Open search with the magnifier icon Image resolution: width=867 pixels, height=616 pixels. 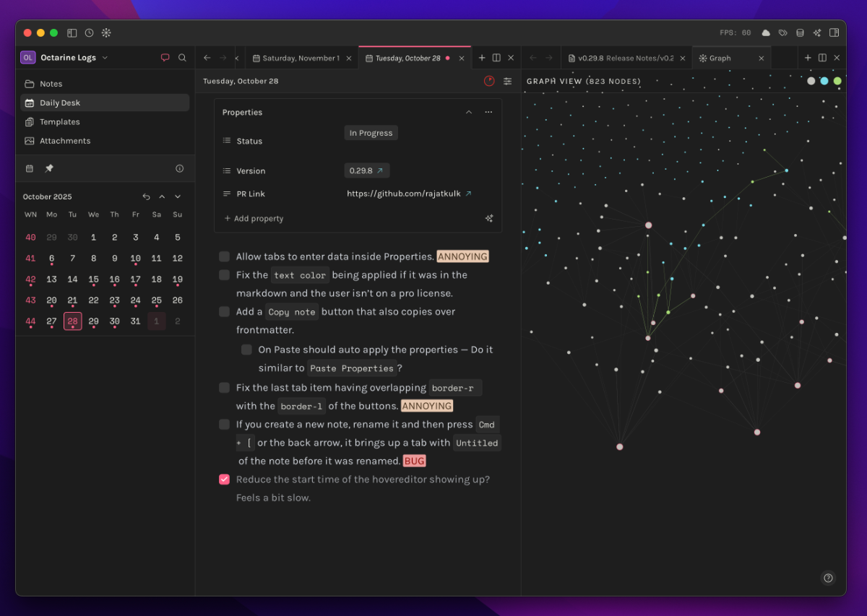(182, 58)
